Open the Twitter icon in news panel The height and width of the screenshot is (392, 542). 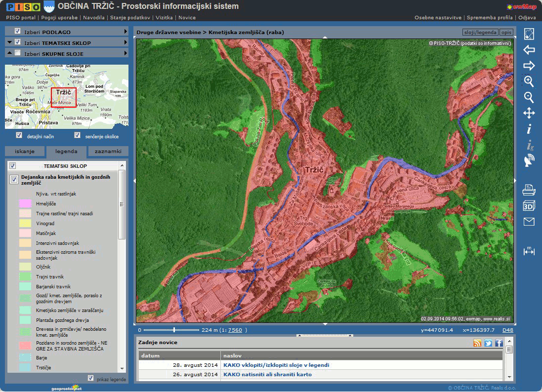[x=488, y=343]
